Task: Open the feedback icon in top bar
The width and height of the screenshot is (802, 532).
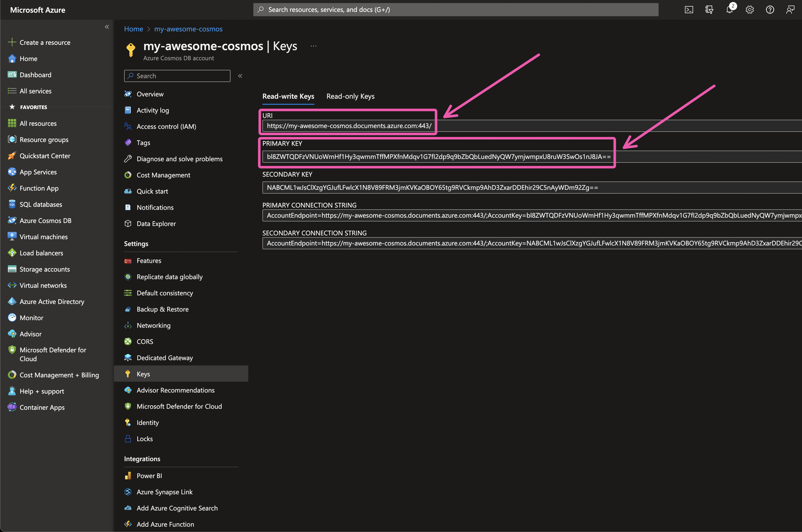Action: [790, 10]
